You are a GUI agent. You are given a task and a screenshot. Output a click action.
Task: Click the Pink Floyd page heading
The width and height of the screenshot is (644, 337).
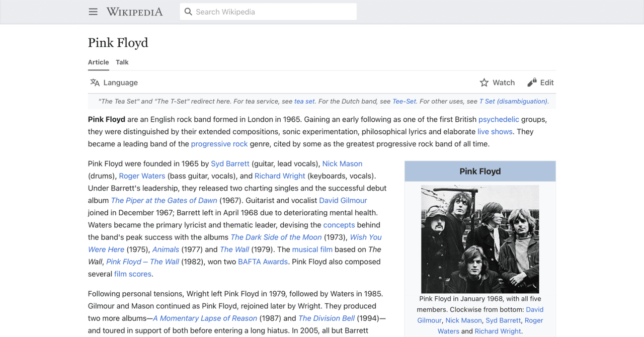click(118, 43)
